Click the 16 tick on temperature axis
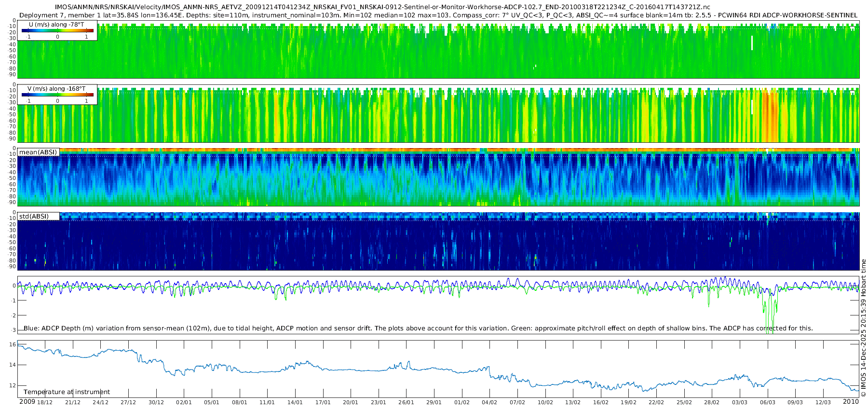The width and height of the screenshot is (868, 410). pyautogui.click(x=13, y=344)
